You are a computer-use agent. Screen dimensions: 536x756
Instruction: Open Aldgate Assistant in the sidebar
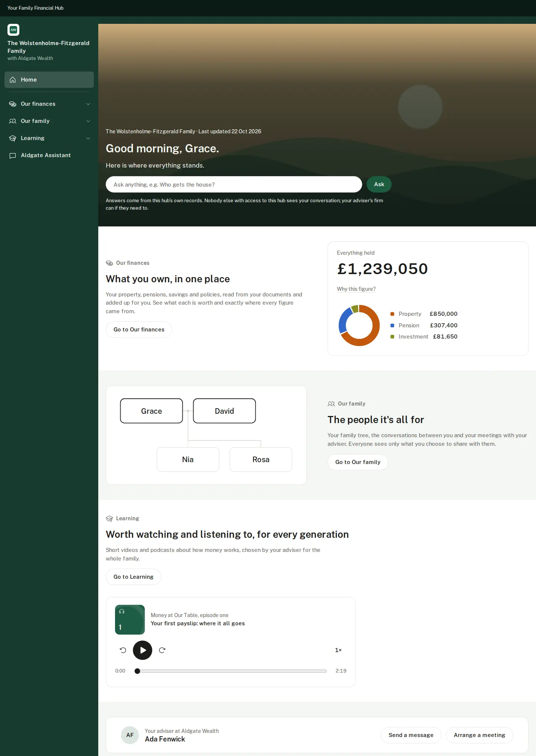[x=49, y=155]
